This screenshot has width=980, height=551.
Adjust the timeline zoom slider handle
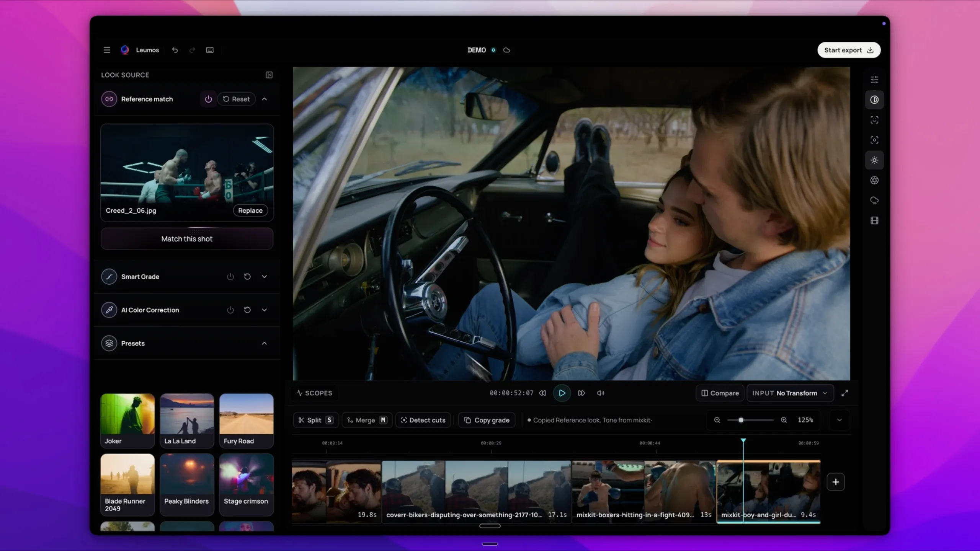pos(741,420)
